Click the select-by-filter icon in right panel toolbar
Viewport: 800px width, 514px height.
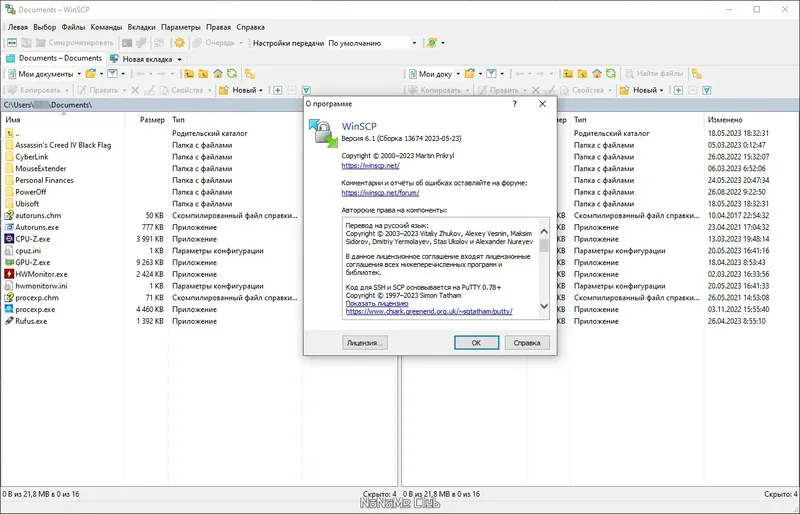tap(707, 90)
